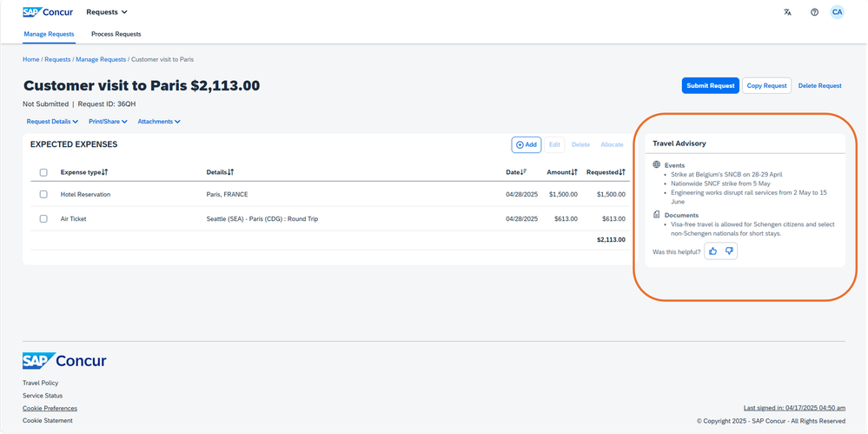The image size is (868, 434).
Task: Check the Air Ticket row checkbox
Action: tap(43, 219)
